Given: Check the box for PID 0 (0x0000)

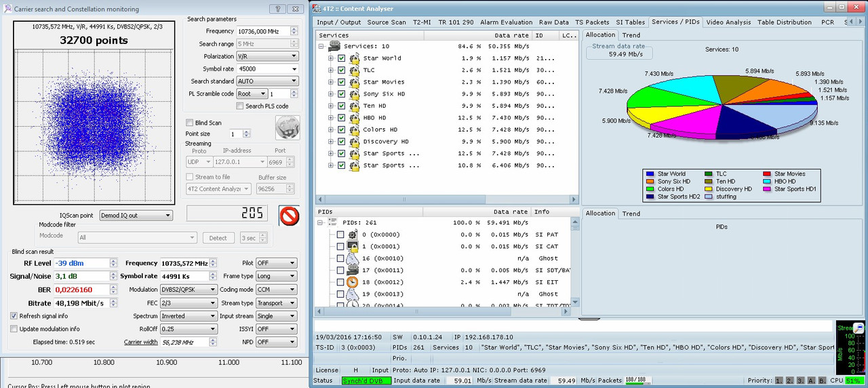Looking at the screenshot, I should (x=340, y=235).
